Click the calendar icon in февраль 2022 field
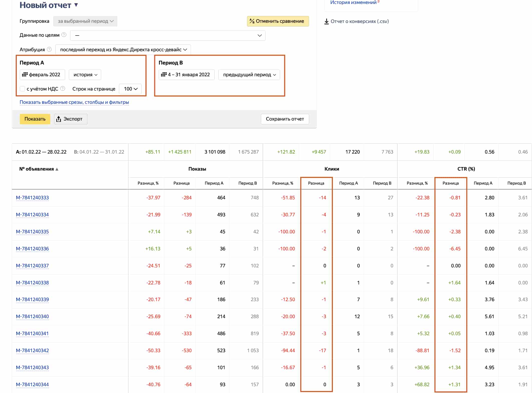 coord(25,75)
